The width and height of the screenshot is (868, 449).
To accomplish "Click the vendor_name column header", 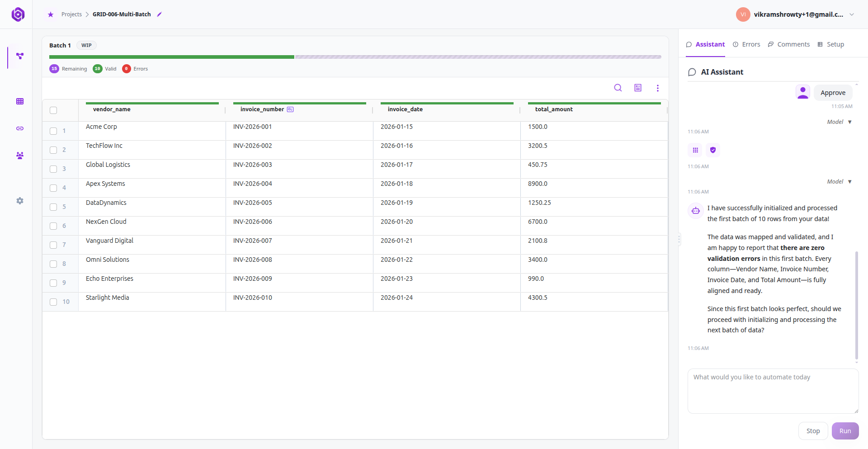I will [x=152, y=109].
